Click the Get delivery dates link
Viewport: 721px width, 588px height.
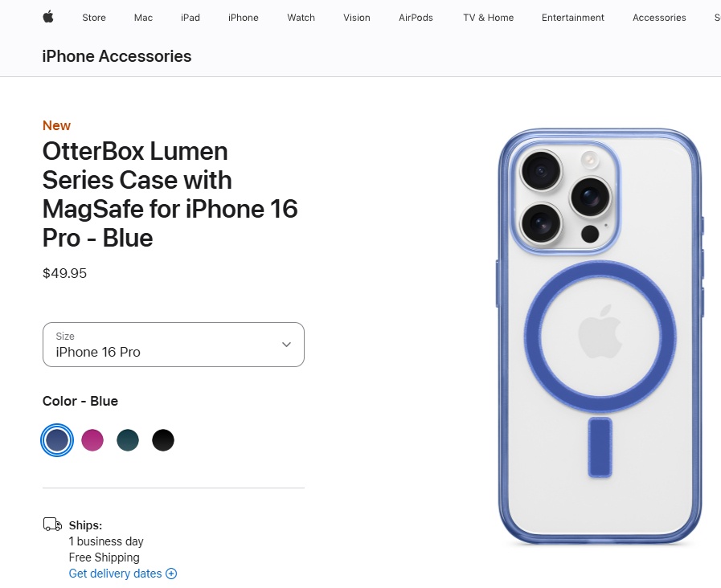pos(115,574)
